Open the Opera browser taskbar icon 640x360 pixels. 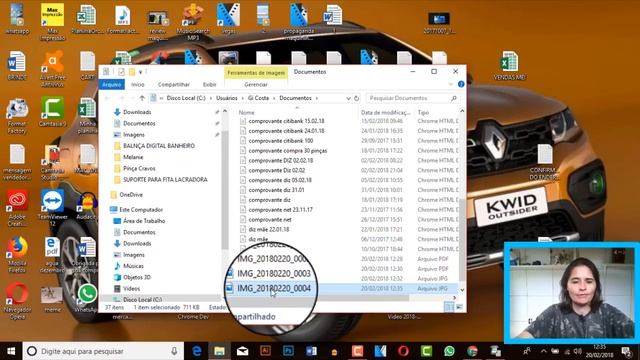(x=403, y=351)
